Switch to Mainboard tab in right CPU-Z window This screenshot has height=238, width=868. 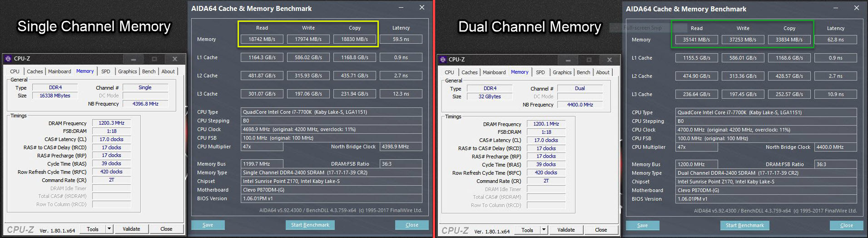click(494, 72)
